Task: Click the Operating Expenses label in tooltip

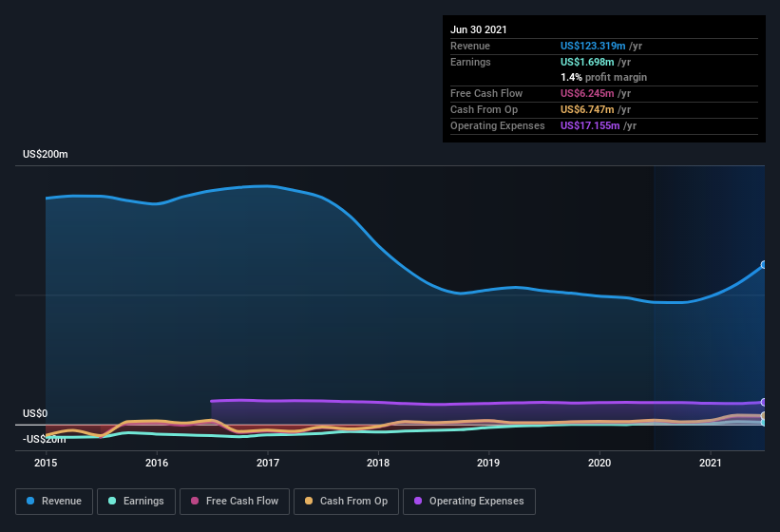Action: pos(498,125)
